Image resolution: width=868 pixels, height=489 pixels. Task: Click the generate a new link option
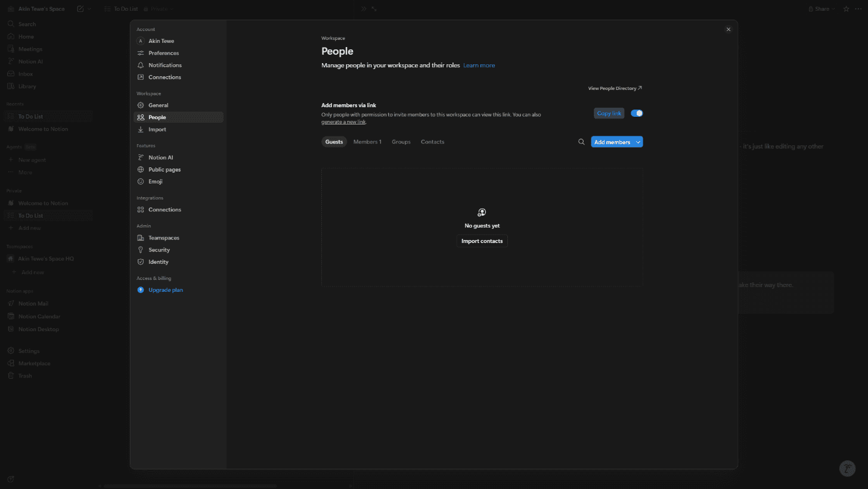tap(343, 122)
